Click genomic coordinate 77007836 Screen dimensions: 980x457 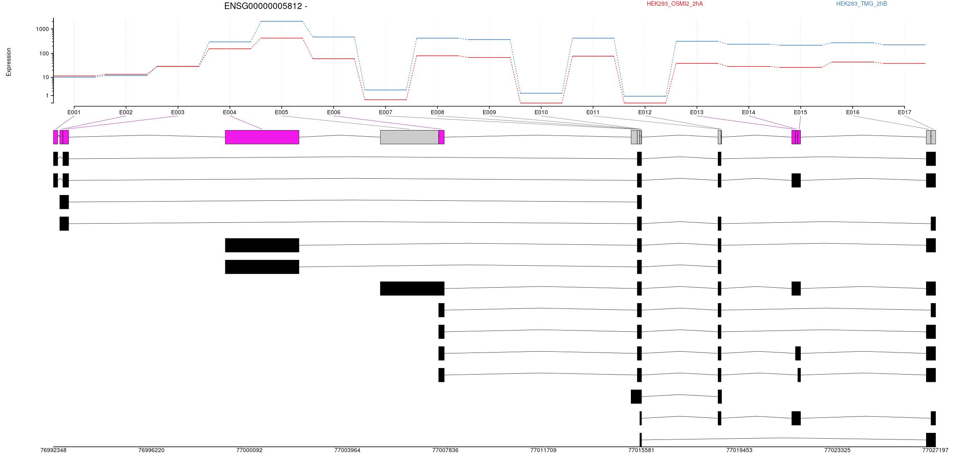[x=445, y=450]
